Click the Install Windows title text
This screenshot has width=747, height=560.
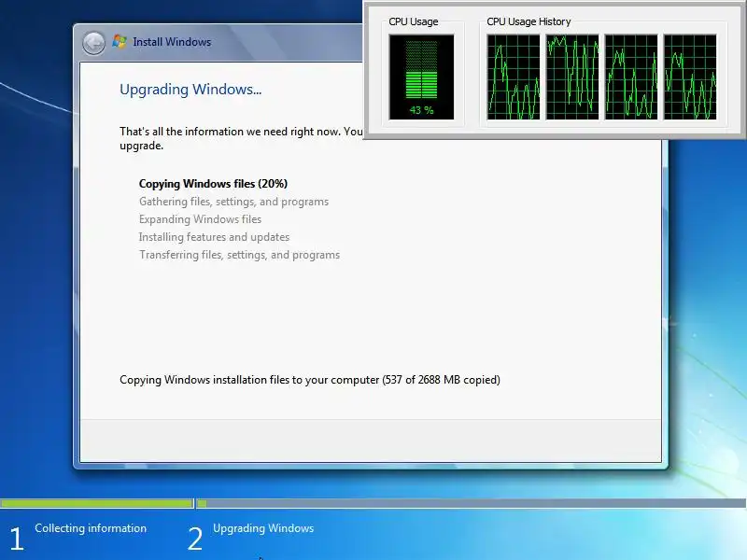172,42
